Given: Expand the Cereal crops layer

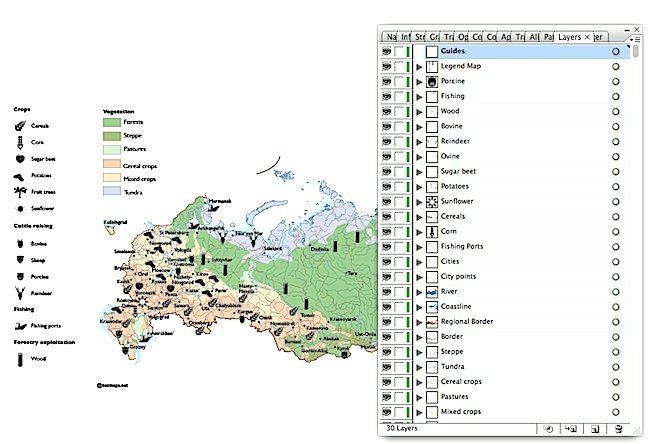Looking at the screenshot, I should (419, 382).
